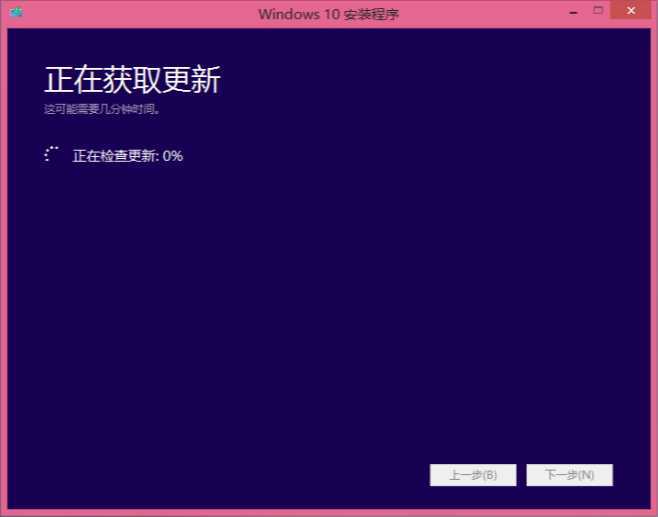Maximize the Windows 10 安装程序 window
This screenshot has width=658, height=517.
pyautogui.click(x=598, y=11)
